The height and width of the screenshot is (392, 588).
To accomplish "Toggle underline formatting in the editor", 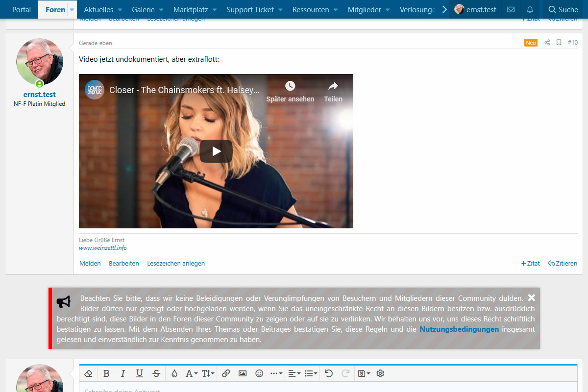I will click(x=140, y=373).
